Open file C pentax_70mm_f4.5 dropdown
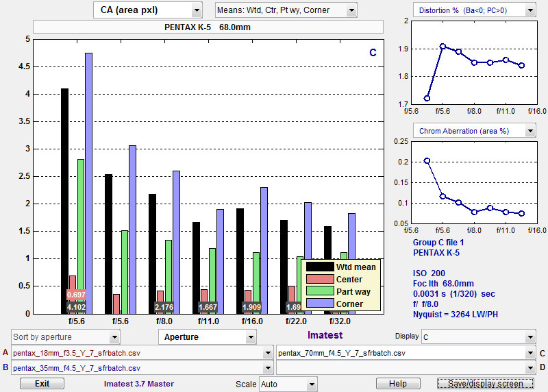The image size is (548, 392). click(406, 353)
